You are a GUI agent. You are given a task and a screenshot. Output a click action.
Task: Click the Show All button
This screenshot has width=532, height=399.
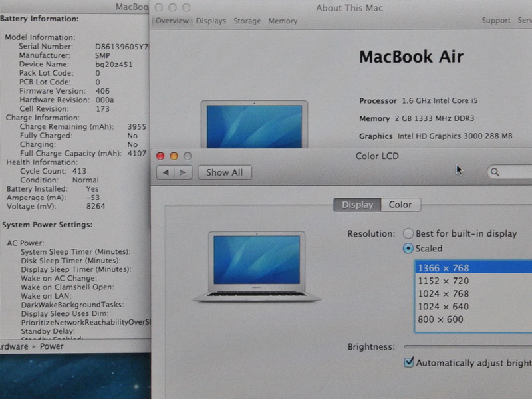pyautogui.click(x=225, y=172)
